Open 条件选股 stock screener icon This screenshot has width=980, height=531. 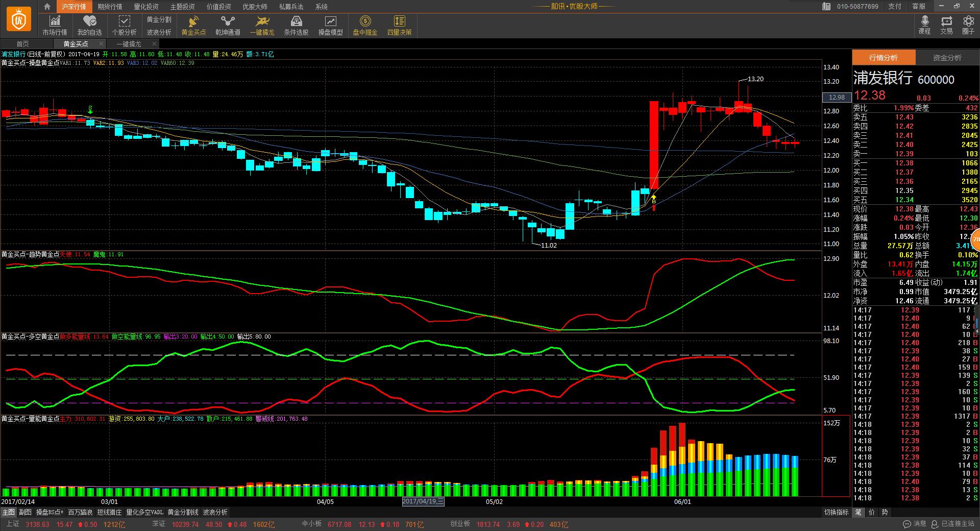tap(296, 25)
